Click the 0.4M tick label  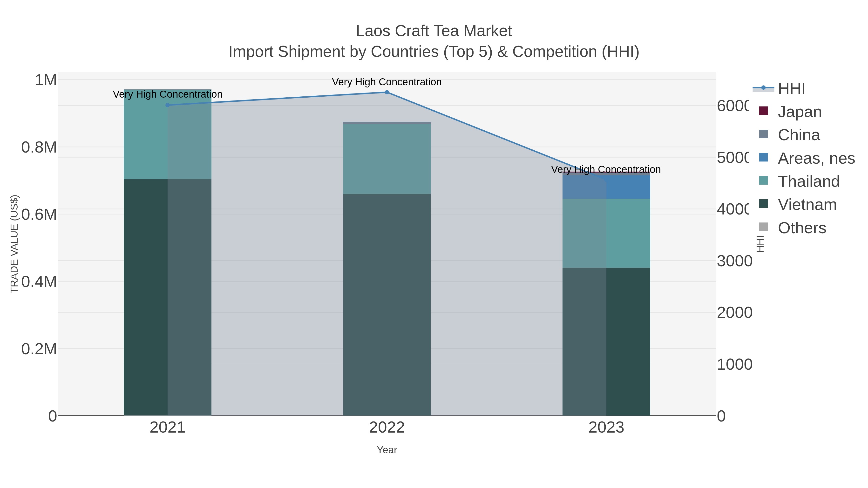(x=39, y=281)
